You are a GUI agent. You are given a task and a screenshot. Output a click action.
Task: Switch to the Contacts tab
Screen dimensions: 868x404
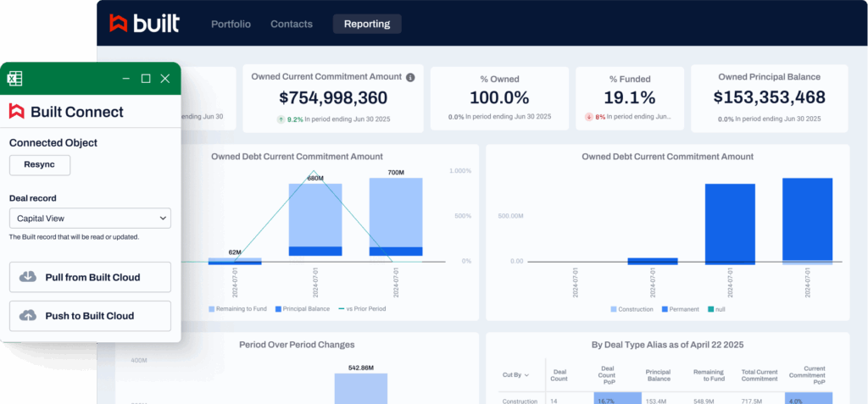292,24
